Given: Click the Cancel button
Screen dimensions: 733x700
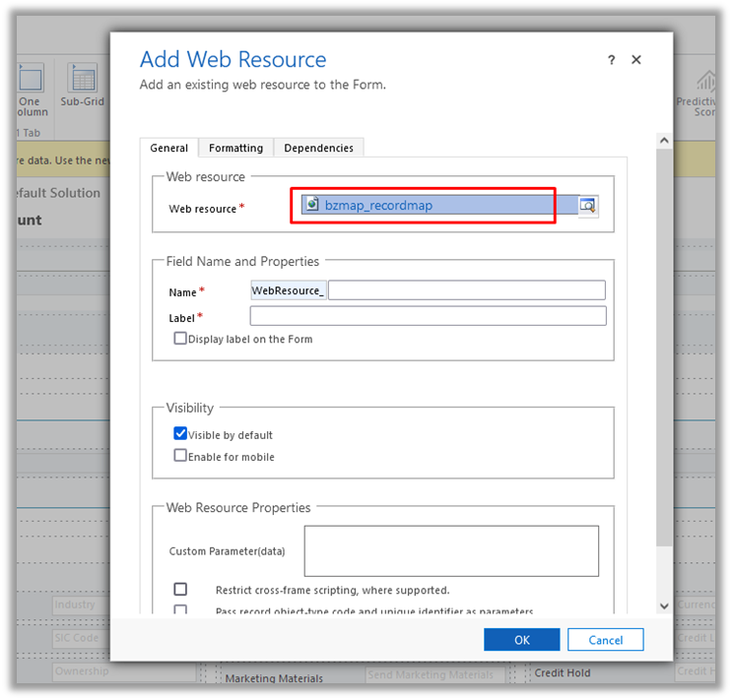Looking at the screenshot, I should 605,640.
